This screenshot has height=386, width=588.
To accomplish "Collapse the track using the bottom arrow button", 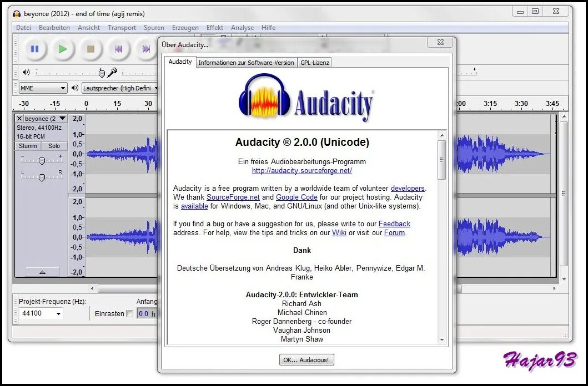I will coord(42,272).
